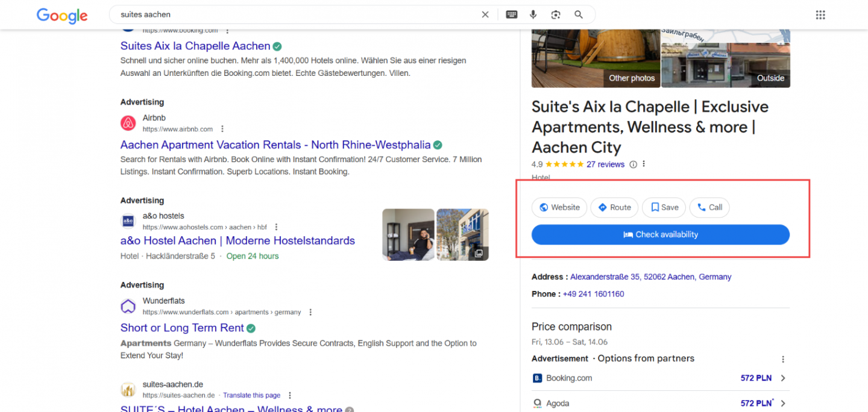Open a&o Hostel Aachen result link

pos(237,240)
